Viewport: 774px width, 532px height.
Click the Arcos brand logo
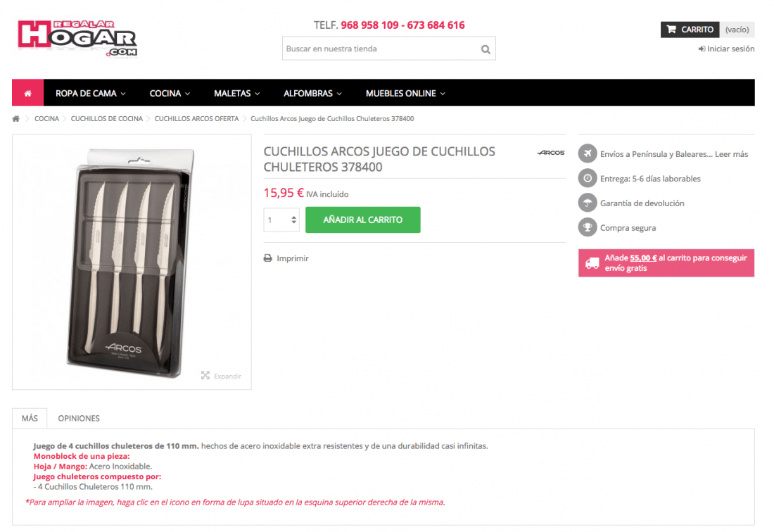(551, 153)
